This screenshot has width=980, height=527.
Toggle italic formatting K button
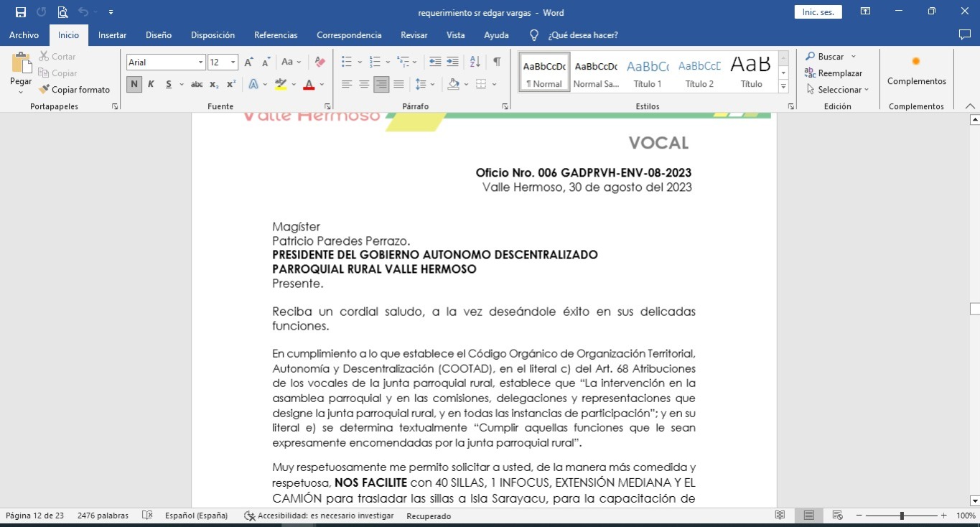pos(151,85)
